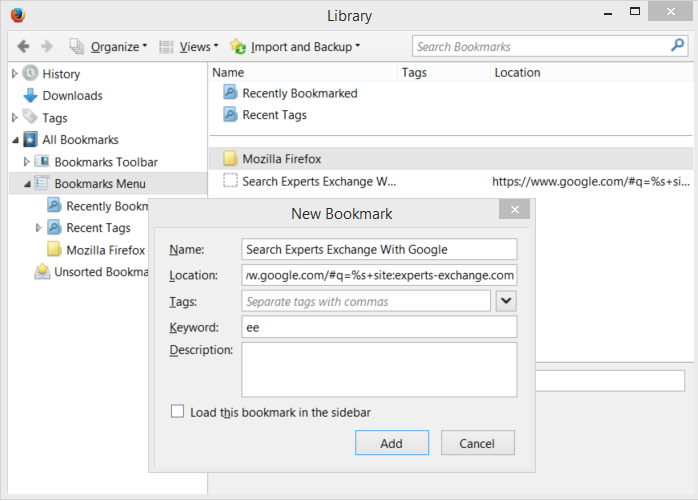698x501 pixels.
Task: Collapse the All Bookmarks node
Action: point(15,140)
